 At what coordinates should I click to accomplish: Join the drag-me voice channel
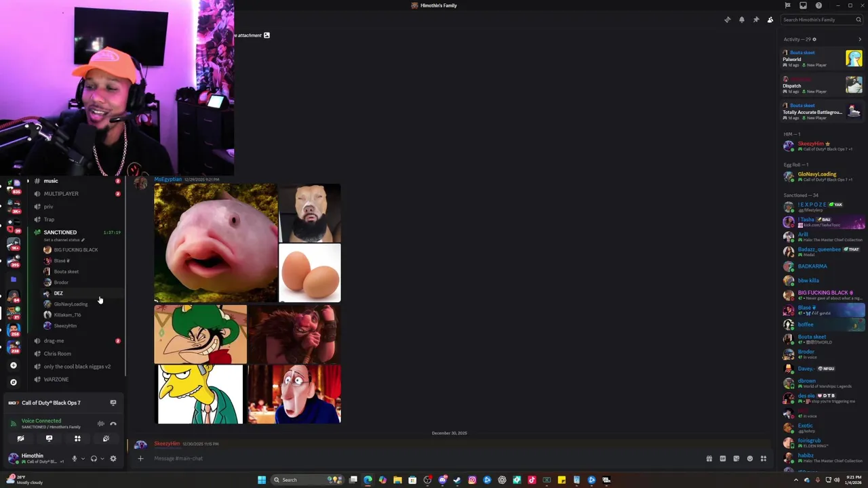[77, 341]
